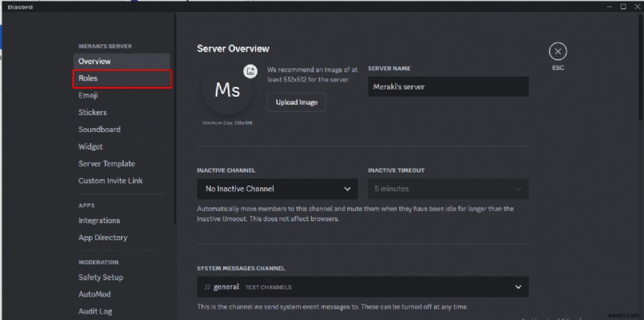644x320 pixels.
Task: Click the upload image icon on server avatar
Action: click(250, 71)
